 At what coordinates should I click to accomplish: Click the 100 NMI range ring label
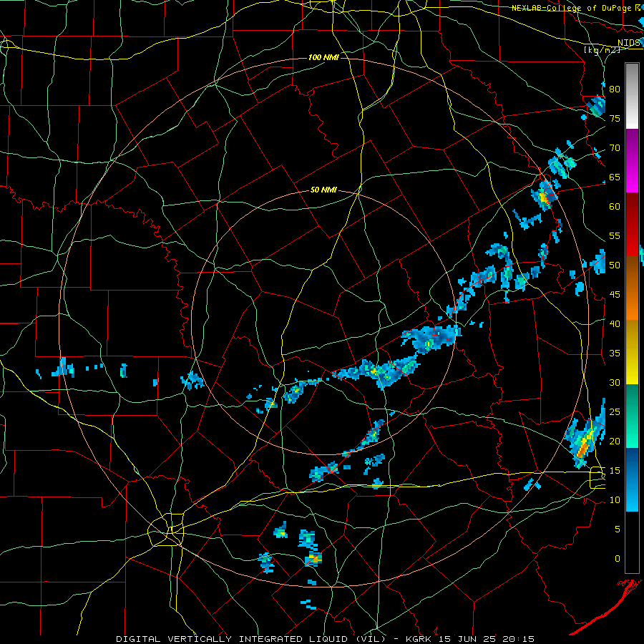coord(323,57)
